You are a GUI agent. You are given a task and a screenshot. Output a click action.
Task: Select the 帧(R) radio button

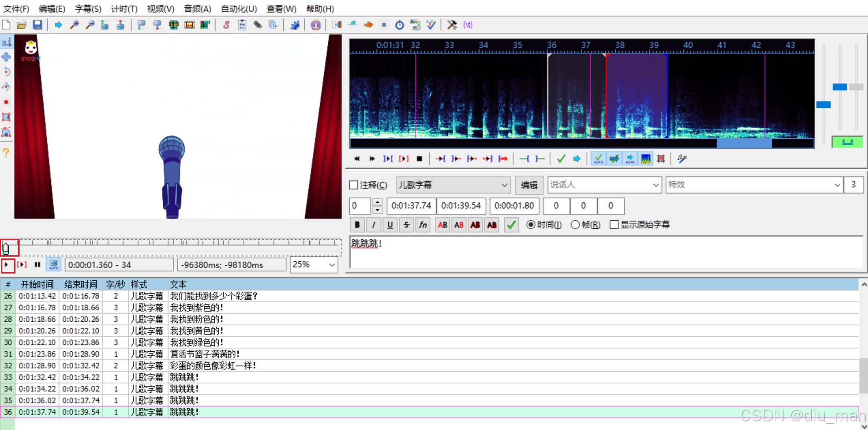pos(575,225)
